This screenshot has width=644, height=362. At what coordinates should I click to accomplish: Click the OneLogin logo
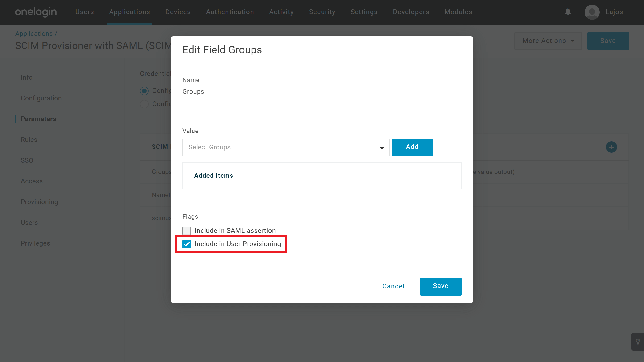[x=36, y=12]
